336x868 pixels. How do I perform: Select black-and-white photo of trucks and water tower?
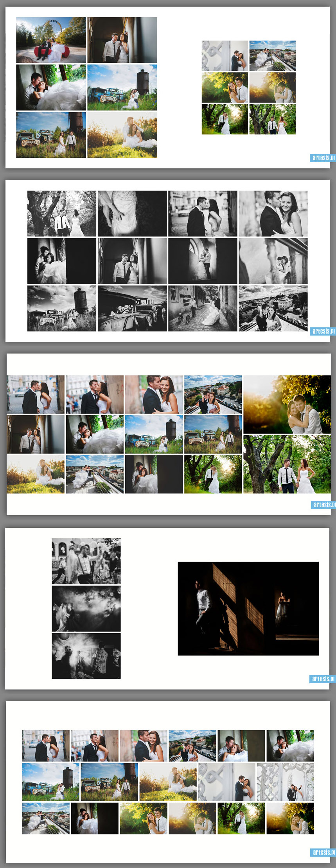[62, 308]
